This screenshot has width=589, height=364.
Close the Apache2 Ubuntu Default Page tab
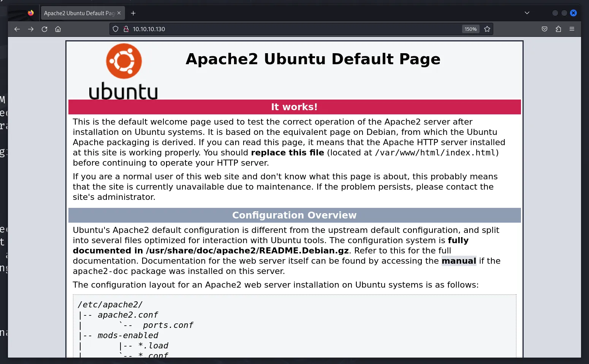[119, 13]
